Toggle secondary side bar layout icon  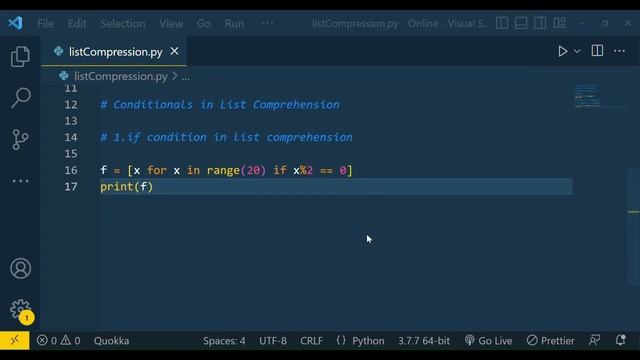coord(540,23)
